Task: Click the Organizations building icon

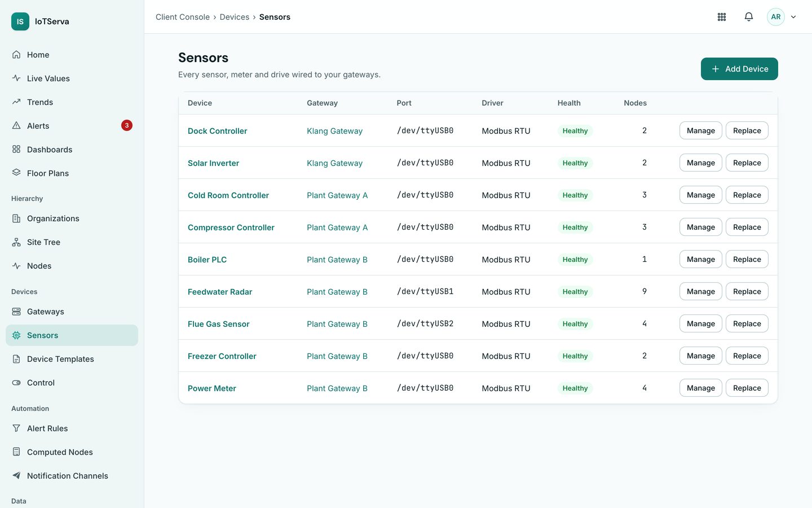Action: tap(16, 218)
